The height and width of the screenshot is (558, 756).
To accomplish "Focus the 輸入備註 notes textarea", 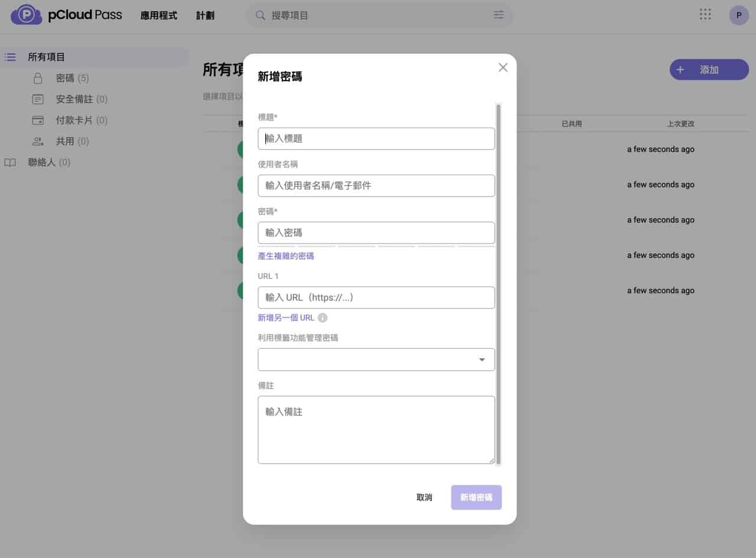I will tap(376, 430).
